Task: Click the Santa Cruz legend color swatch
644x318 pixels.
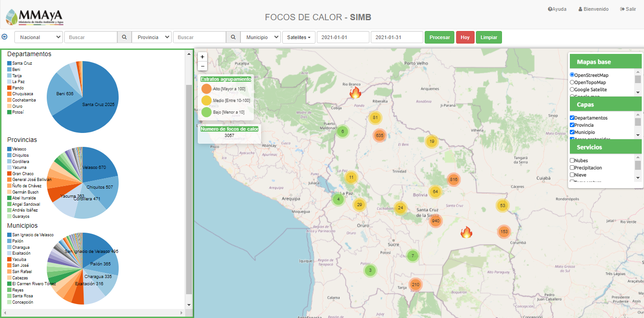Action: point(9,63)
